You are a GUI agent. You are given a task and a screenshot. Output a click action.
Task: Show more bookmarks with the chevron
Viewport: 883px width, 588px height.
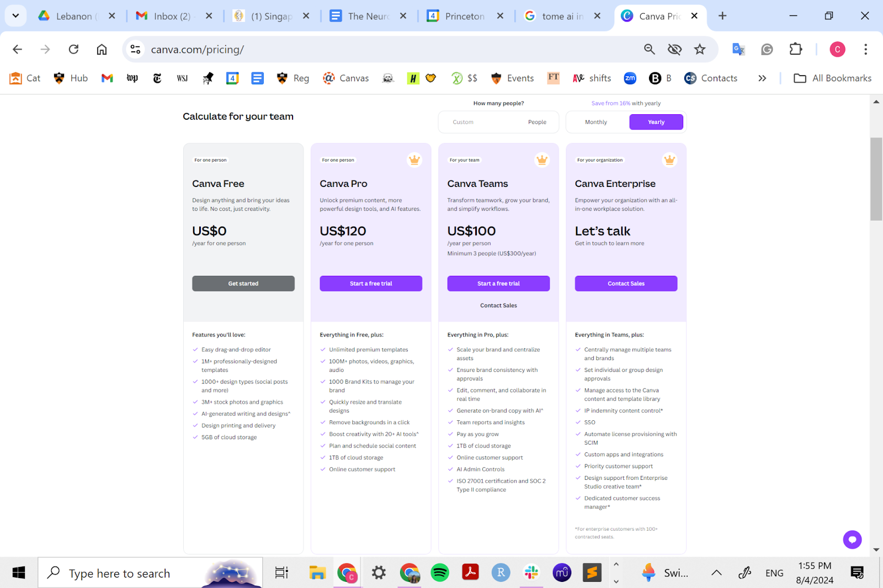click(762, 78)
